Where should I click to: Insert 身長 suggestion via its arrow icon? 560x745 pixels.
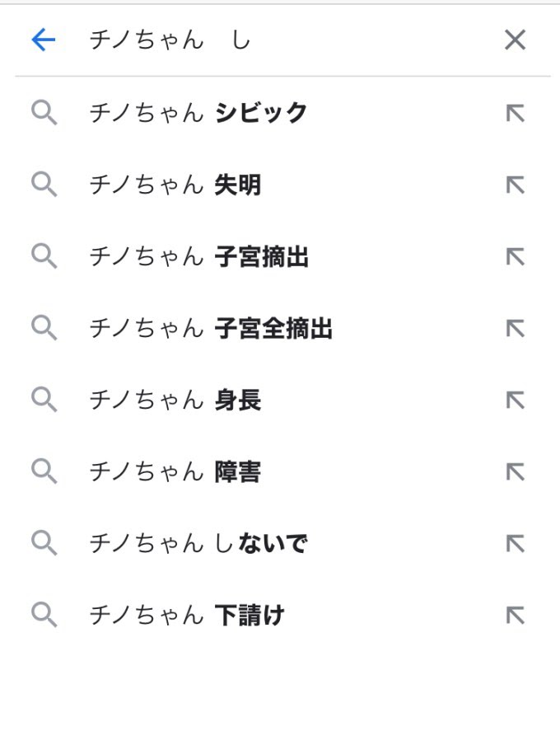pyautogui.click(x=516, y=400)
